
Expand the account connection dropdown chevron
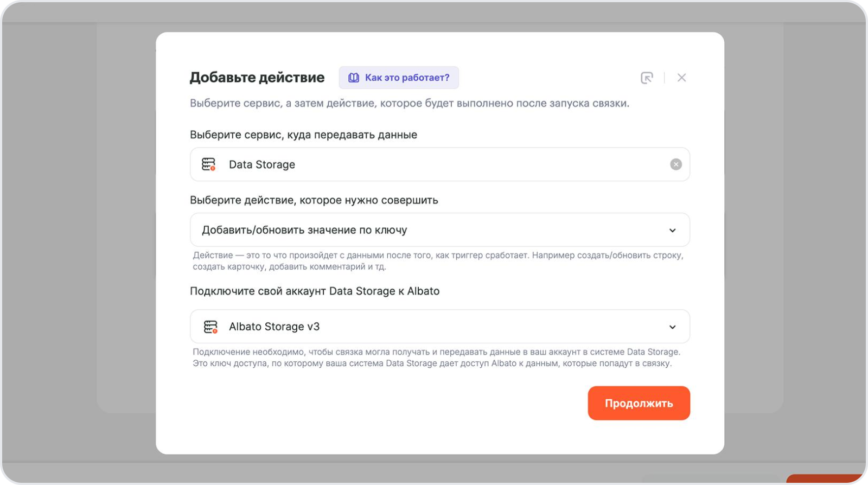673,327
